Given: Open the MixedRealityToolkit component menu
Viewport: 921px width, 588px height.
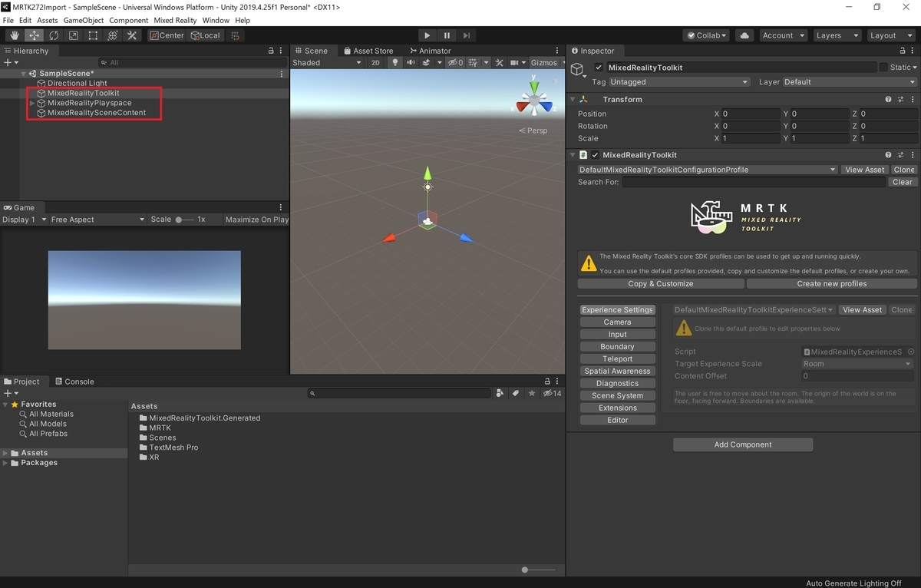Looking at the screenshot, I should pyautogui.click(x=911, y=155).
